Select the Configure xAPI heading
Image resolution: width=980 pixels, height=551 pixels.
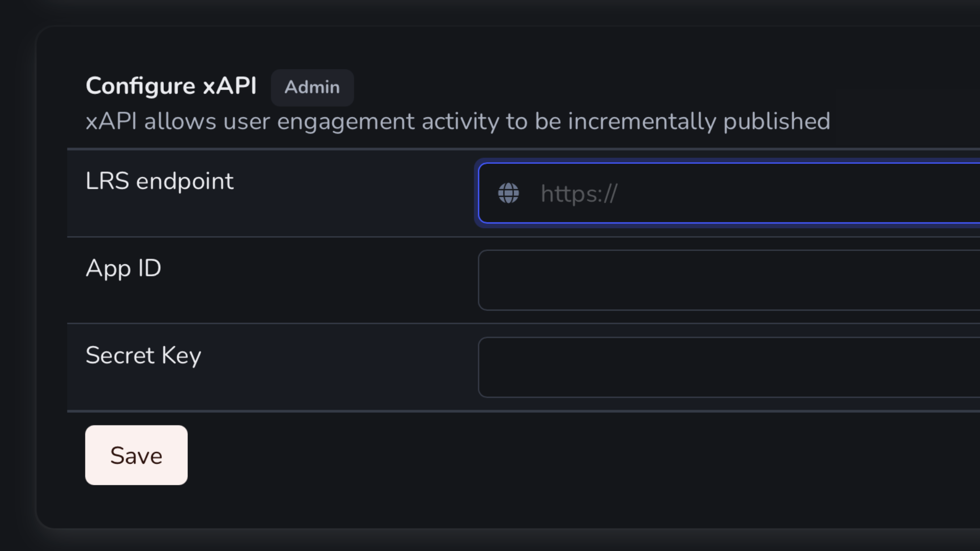(x=171, y=85)
